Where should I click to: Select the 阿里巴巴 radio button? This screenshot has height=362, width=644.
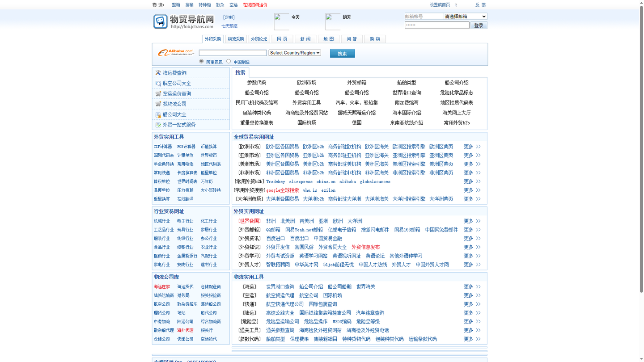tap(201, 61)
